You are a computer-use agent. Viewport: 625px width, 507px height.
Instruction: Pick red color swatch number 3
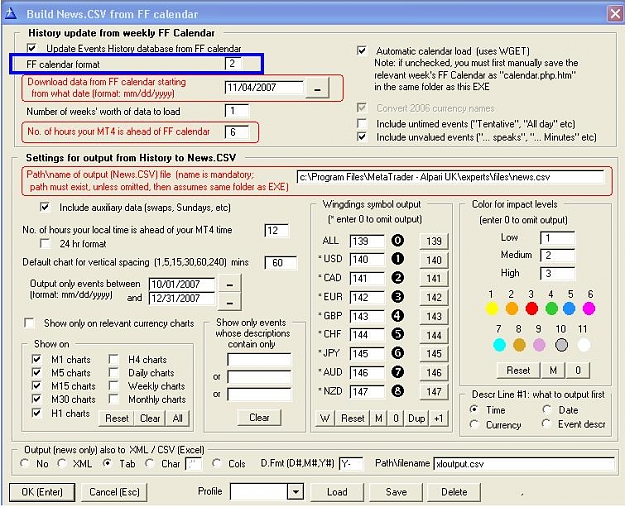pyautogui.click(x=532, y=309)
